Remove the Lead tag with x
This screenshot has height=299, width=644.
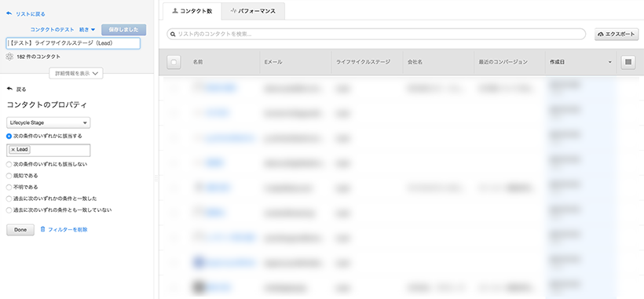[x=13, y=150]
